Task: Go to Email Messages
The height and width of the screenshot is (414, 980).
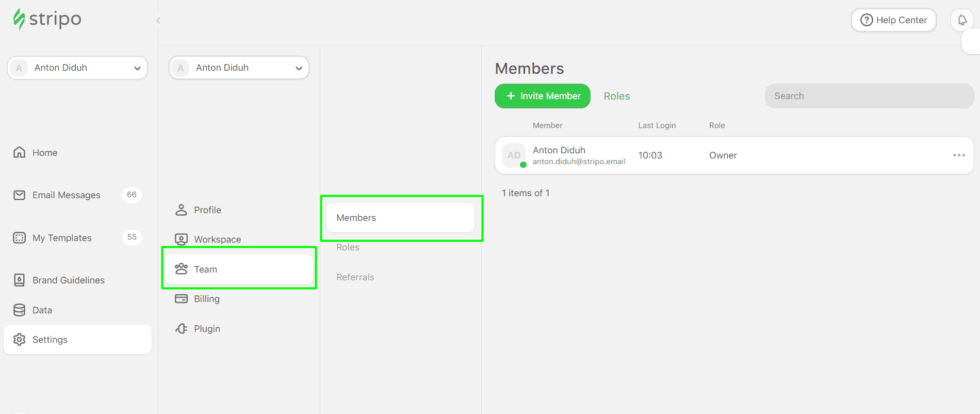Action: click(66, 195)
